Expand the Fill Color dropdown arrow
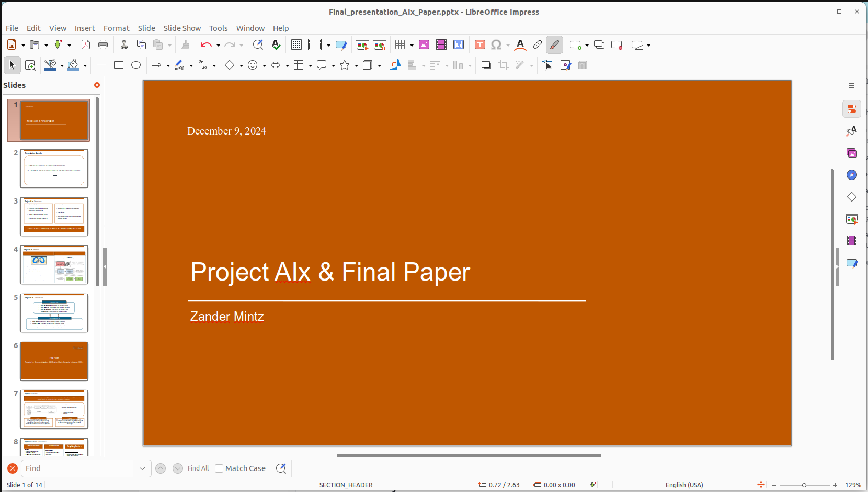This screenshot has height=492, width=868. pyautogui.click(x=85, y=65)
